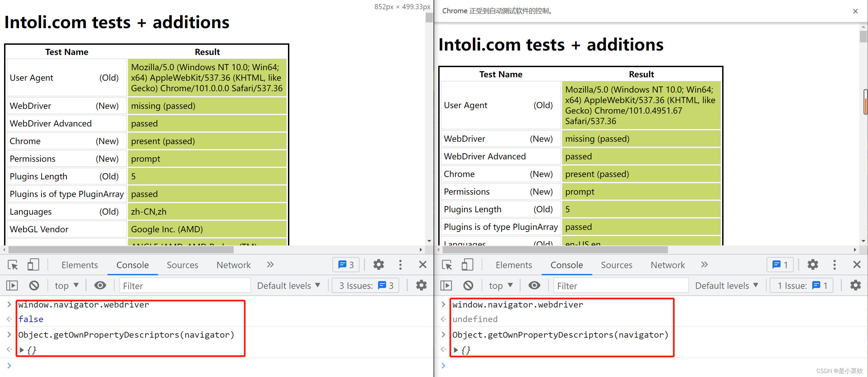The height and width of the screenshot is (377, 868).
Task: Show console sidebar in left DevTools
Action: tap(12, 285)
